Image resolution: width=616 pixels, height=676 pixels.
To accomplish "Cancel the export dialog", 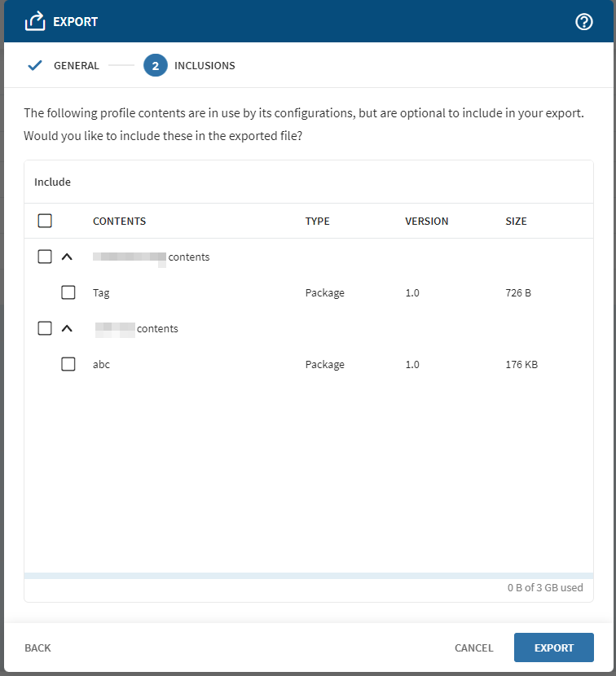I will [x=473, y=647].
